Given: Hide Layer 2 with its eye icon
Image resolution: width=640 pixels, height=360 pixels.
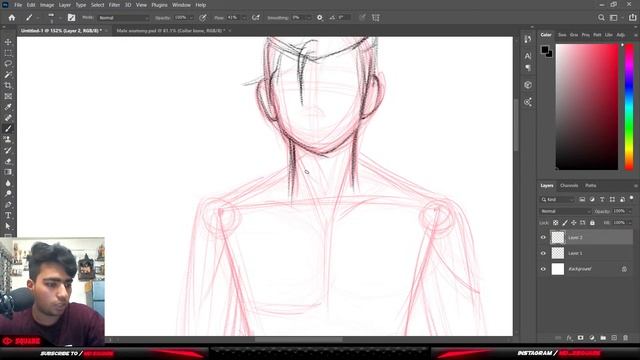Looking at the screenshot, I should (543, 237).
